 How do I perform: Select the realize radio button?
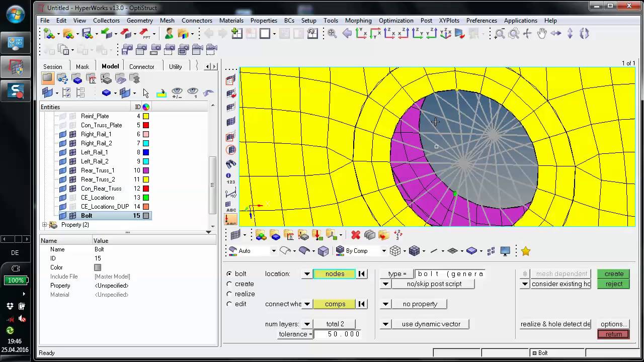229,294
